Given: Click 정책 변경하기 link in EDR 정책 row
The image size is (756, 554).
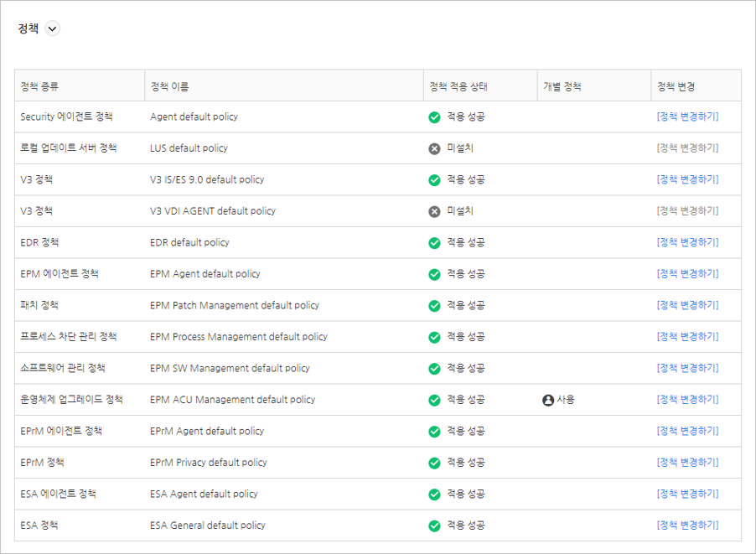Looking at the screenshot, I should pyautogui.click(x=687, y=242).
